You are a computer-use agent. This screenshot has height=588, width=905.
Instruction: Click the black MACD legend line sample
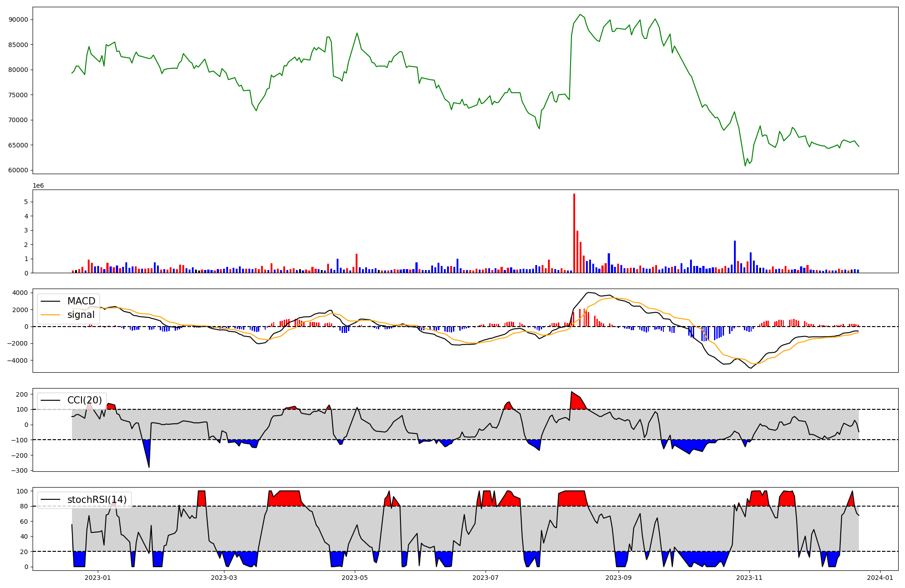click(51, 301)
